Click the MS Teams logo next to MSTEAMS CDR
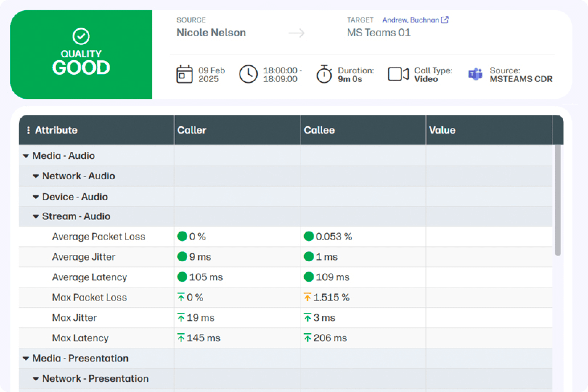Screen dimensions: 588x392 tap(474, 74)
